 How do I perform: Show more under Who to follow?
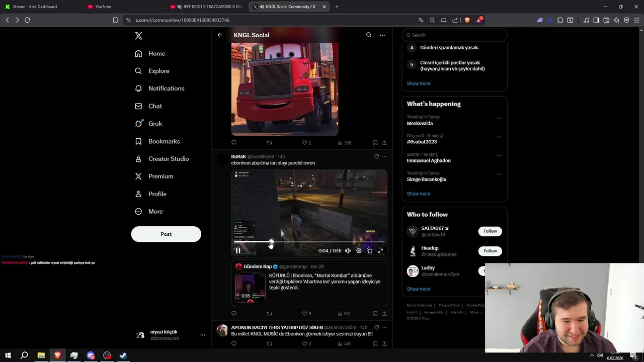[419, 289]
